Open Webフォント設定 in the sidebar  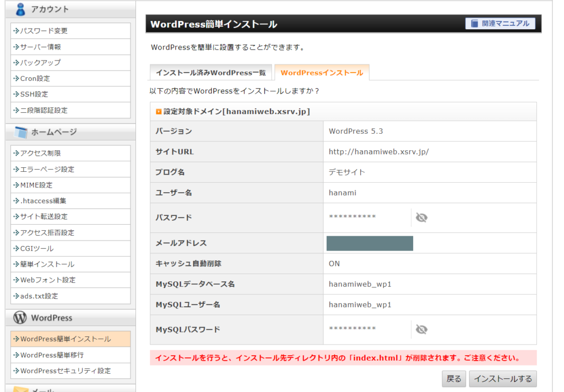[x=70, y=280]
